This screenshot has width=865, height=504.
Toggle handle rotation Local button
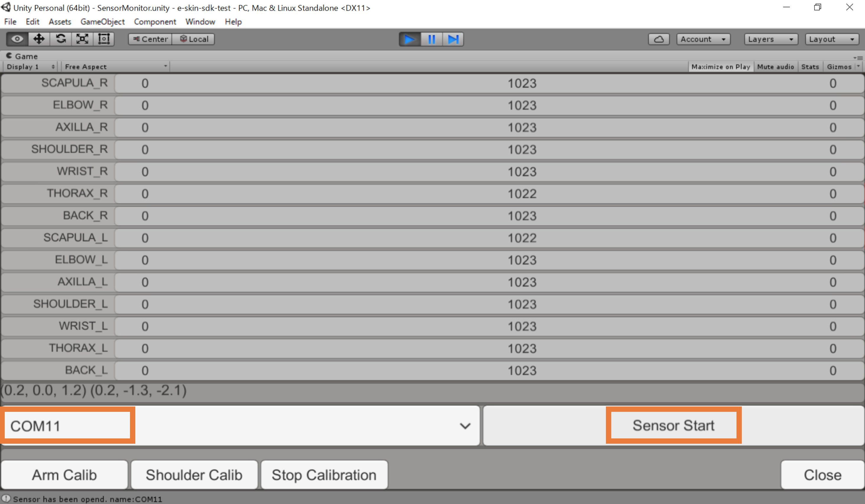click(x=193, y=39)
